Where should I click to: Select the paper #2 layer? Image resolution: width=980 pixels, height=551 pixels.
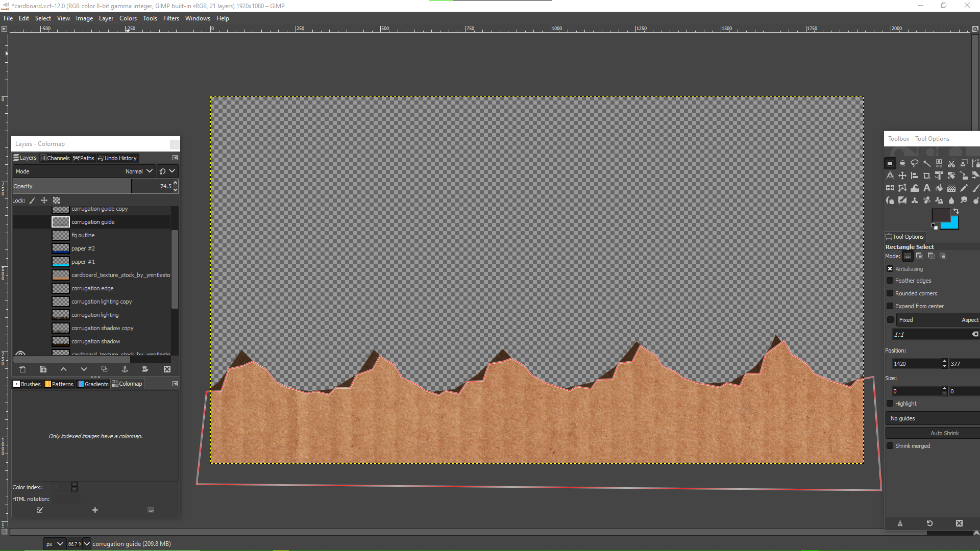[x=83, y=248]
